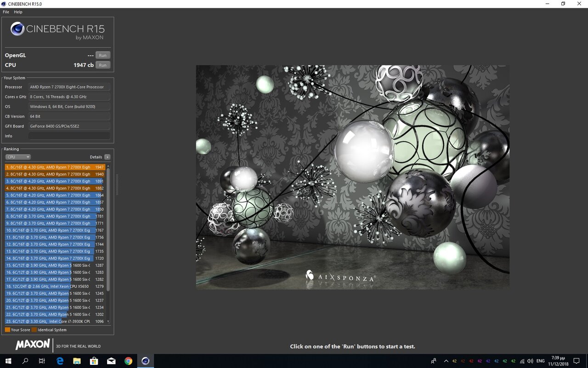Open Task View on the taskbar
The height and width of the screenshot is (368, 588).
pyautogui.click(x=42, y=361)
